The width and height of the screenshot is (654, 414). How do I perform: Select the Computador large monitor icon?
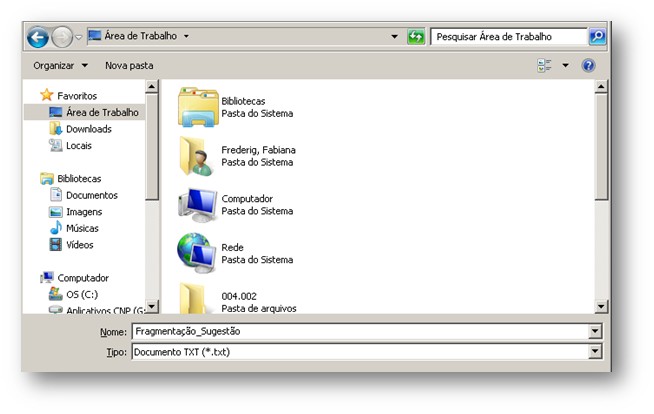[x=198, y=205]
